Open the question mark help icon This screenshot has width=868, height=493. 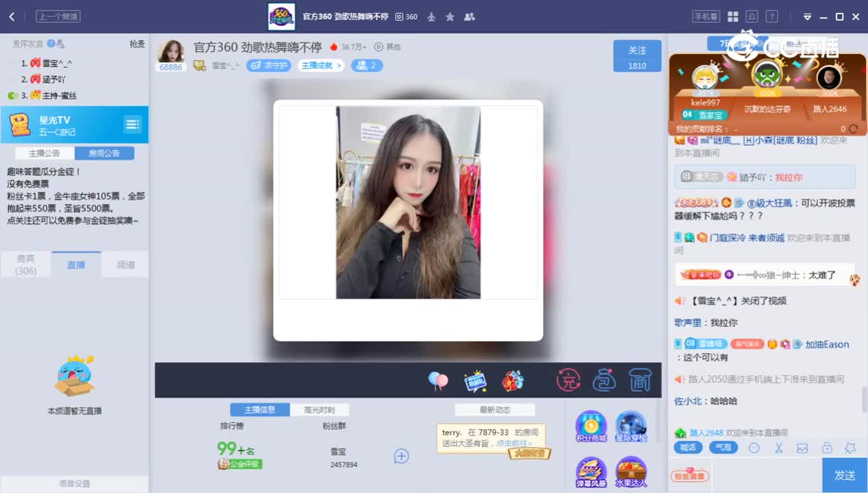771,16
